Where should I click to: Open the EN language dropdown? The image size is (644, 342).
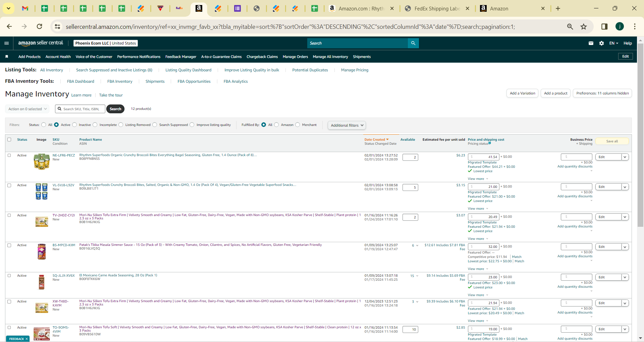point(613,43)
